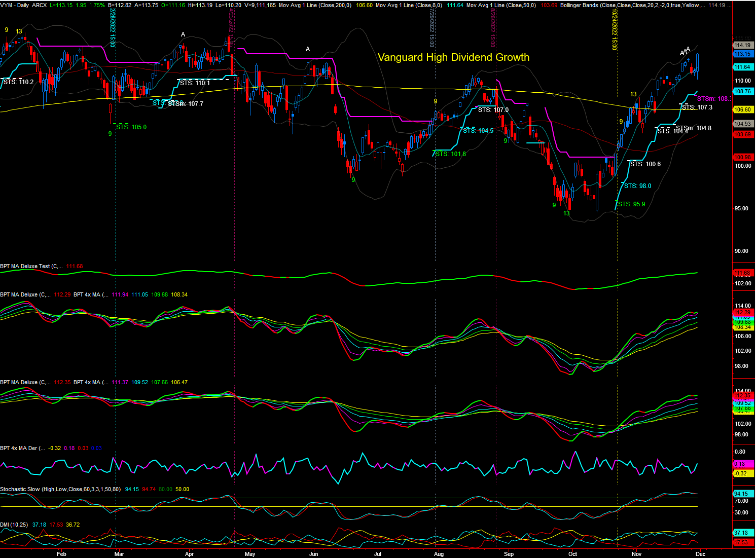Image resolution: width=756 pixels, height=558 pixels.
Task: Click the Lo=110.20 low value
Action: [x=229, y=5]
